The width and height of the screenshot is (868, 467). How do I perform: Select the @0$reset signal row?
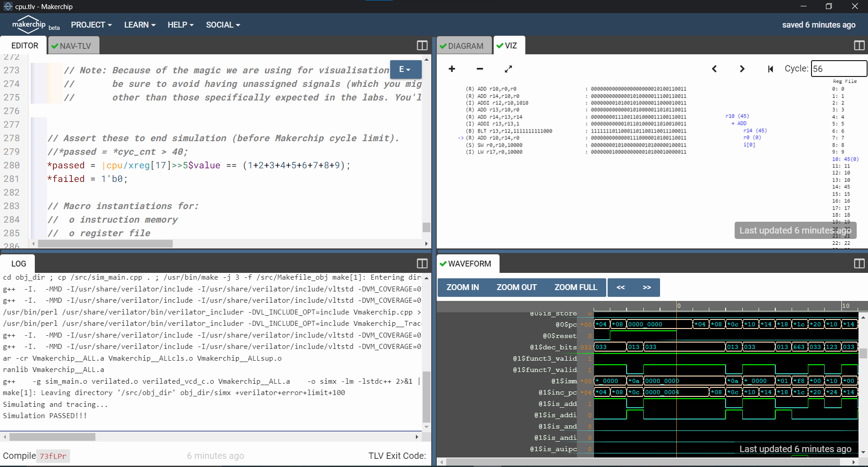[x=560, y=336]
